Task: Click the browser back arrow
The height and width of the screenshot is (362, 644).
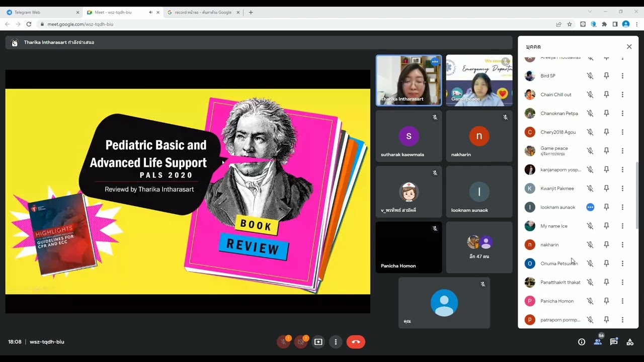Action: pos(7,24)
